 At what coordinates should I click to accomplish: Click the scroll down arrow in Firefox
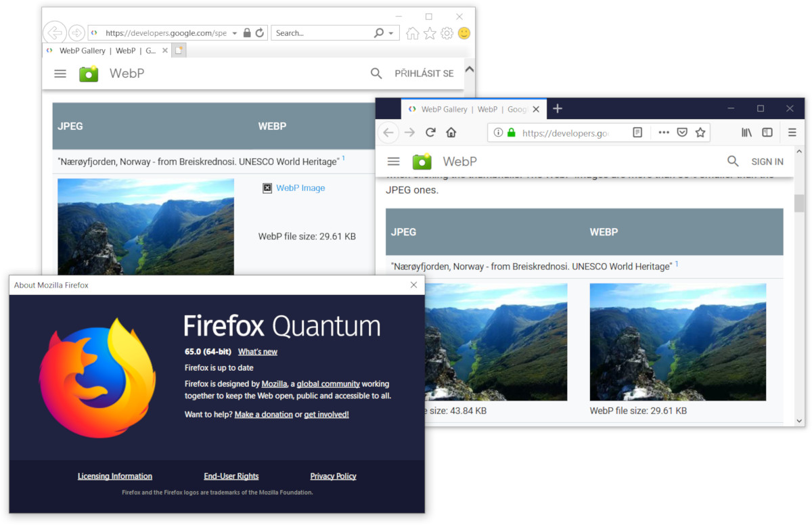click(799, 421)
